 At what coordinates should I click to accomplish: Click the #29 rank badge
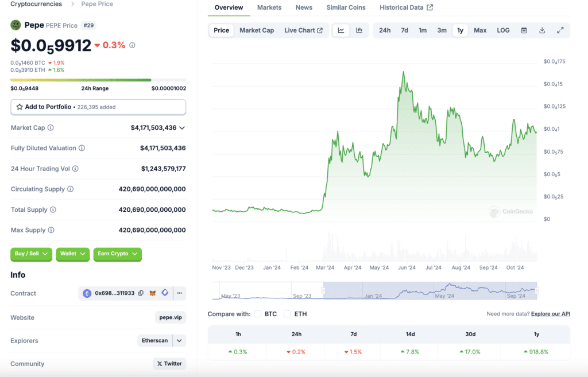pos(88,25)
